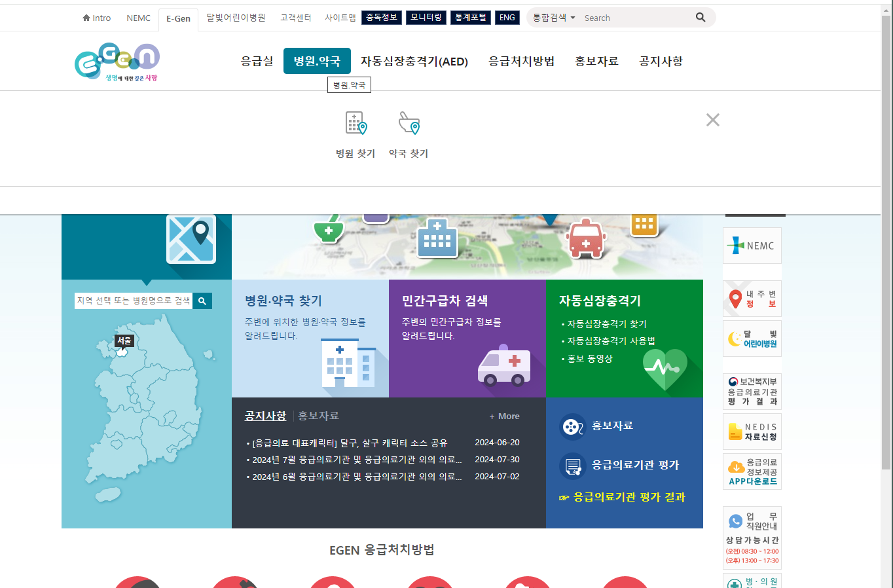Switch to 홍보자료 news tab
This screenshot has width=893, height=588.
point(318,416)
